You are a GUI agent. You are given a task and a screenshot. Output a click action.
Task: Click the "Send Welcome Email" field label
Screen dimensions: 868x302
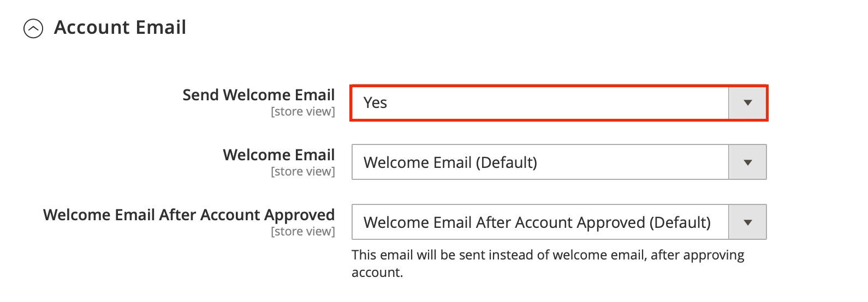tap(258, 95)
